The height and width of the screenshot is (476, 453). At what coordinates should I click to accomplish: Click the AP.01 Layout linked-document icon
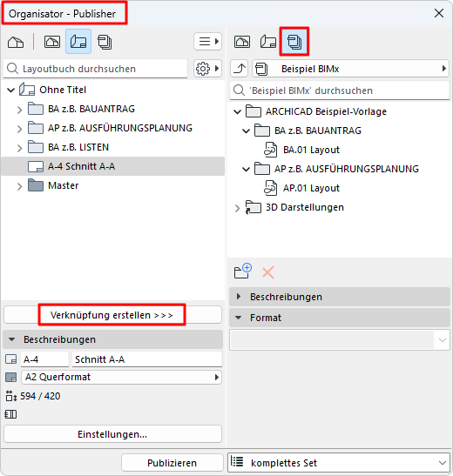[x=270, y=188]
